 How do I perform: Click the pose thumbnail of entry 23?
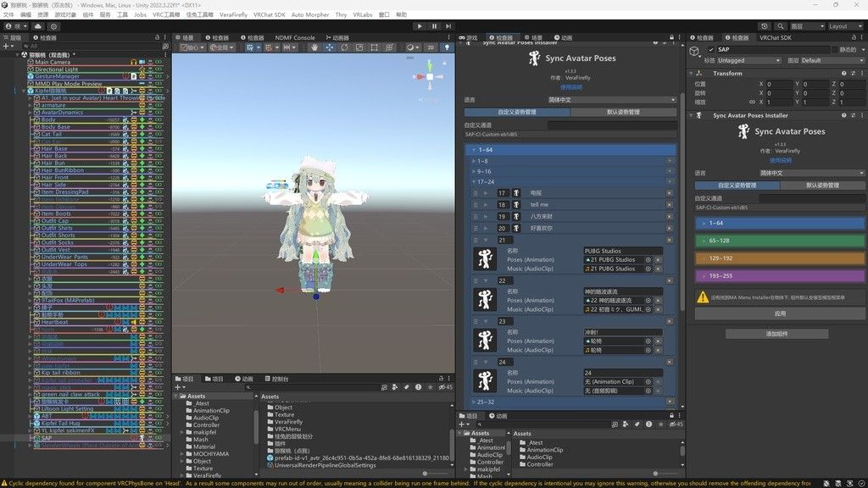[x=485, y=341]
